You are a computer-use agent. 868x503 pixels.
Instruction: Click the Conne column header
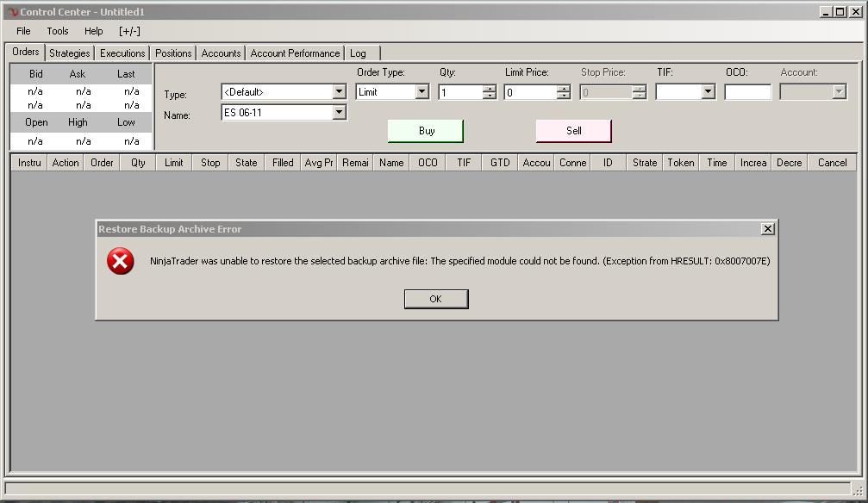[x=572, y=163]
